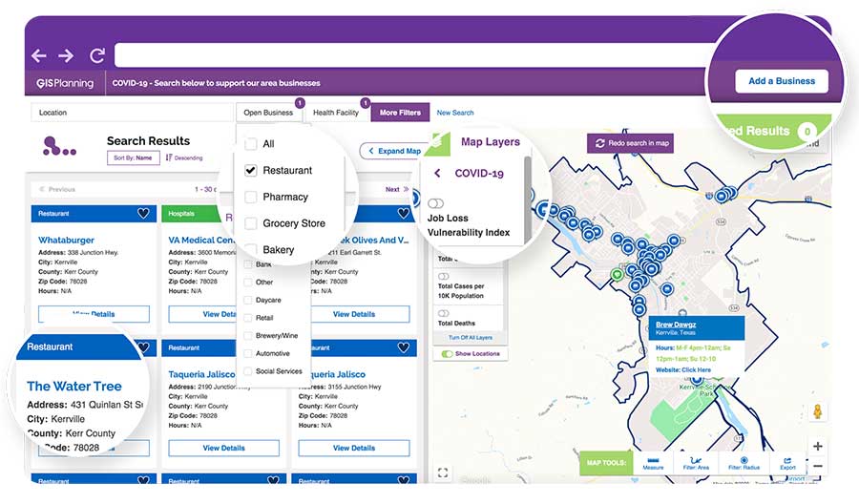Select the Filter: Radius map tool
859x504 pixels.
pyautogui.click(x=744, y=463)
